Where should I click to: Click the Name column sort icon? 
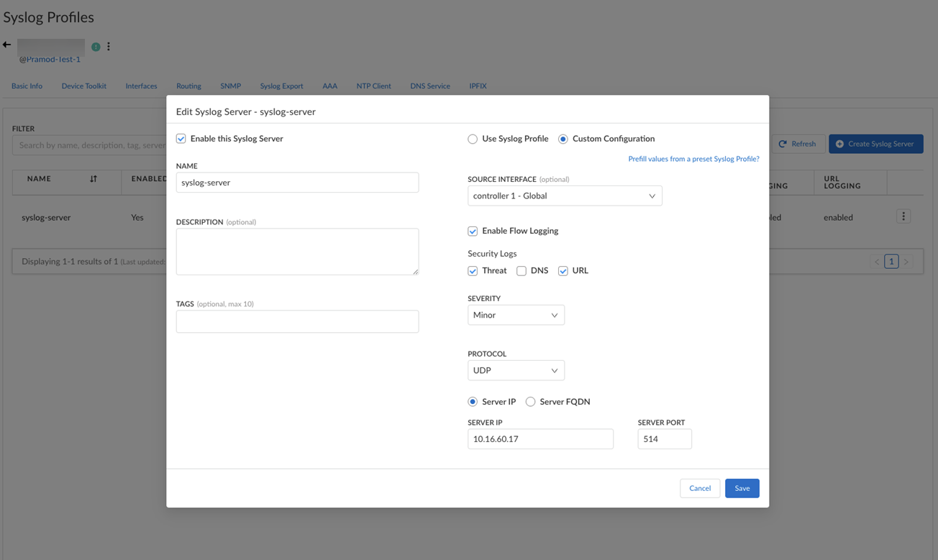pos(94,179)
